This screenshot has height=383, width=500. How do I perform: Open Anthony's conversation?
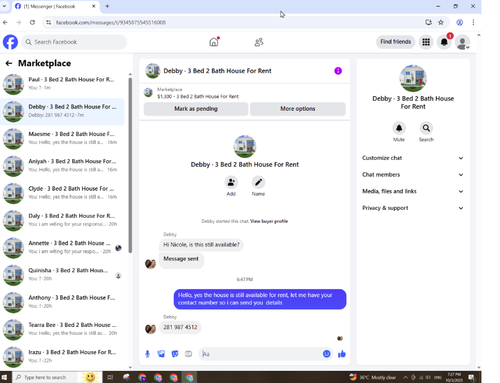click(x=63, y=302)
